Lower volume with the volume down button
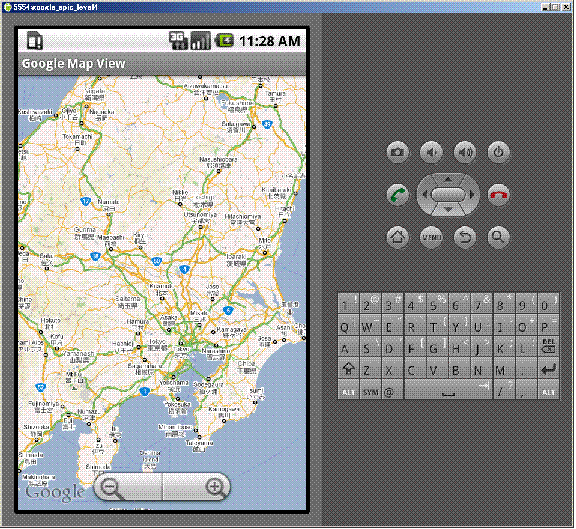The height and width of the screenshot is (529, 576). point(431,152)
